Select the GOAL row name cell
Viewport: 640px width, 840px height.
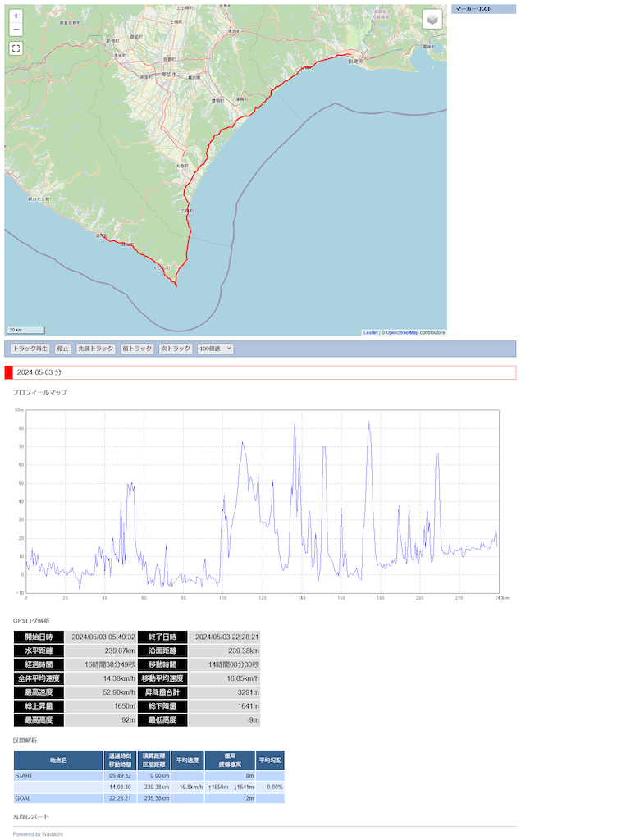[x=58, y=799]
